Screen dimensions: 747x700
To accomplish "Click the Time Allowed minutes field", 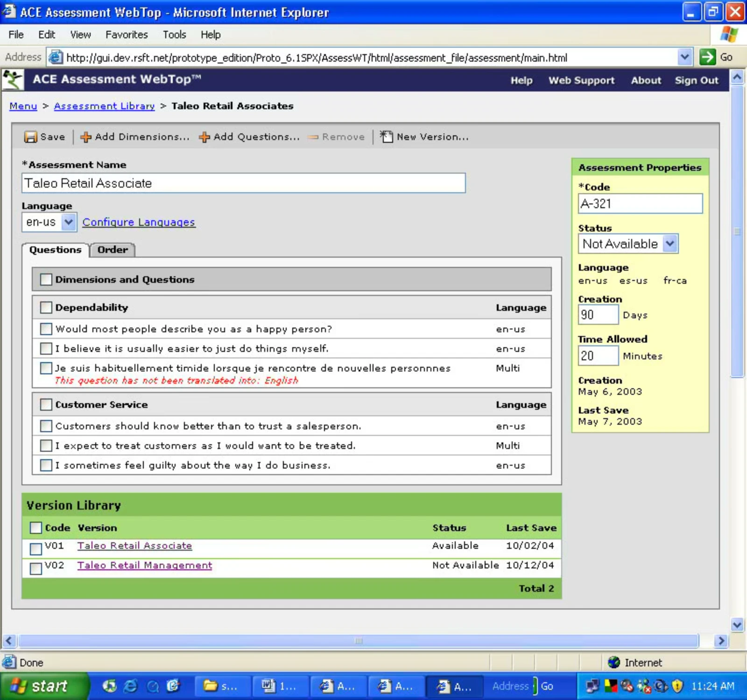I will click(598, 356).
